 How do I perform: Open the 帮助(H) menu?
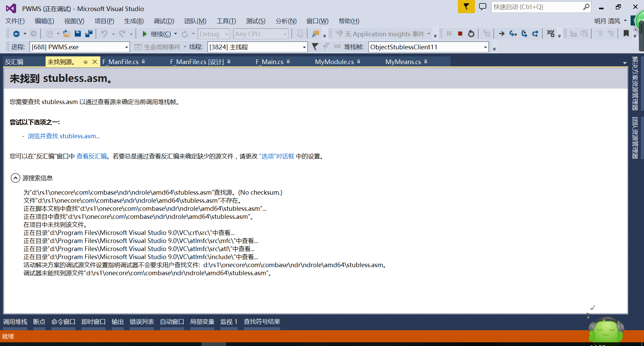click(x=349, y=21)
